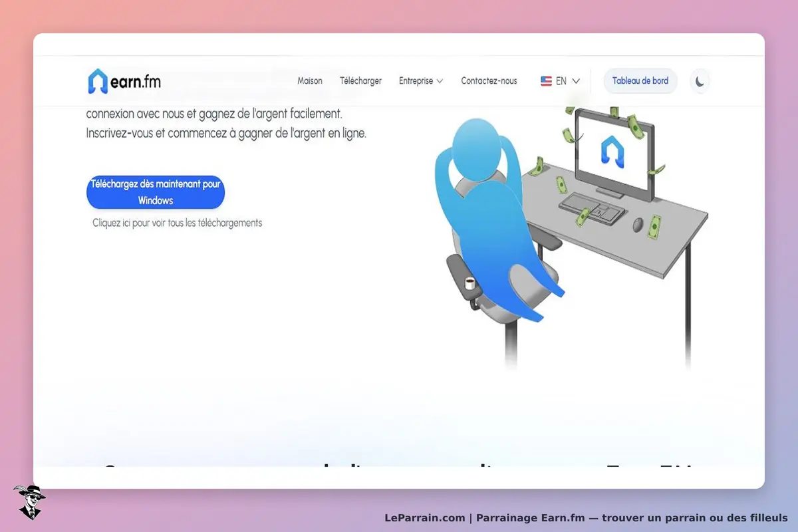Toggle dark mode with moon icon
This screenshot has width=798, height=532.
click(x=700, y=81)
